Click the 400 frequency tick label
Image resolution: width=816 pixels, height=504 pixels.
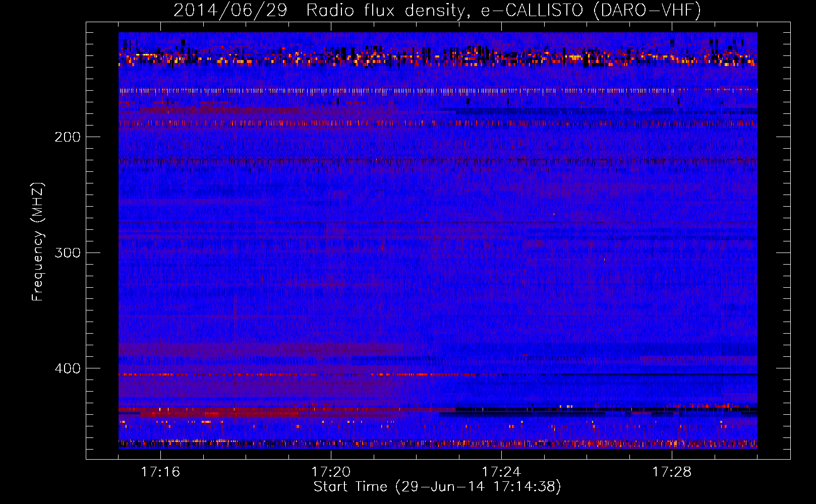67,368
